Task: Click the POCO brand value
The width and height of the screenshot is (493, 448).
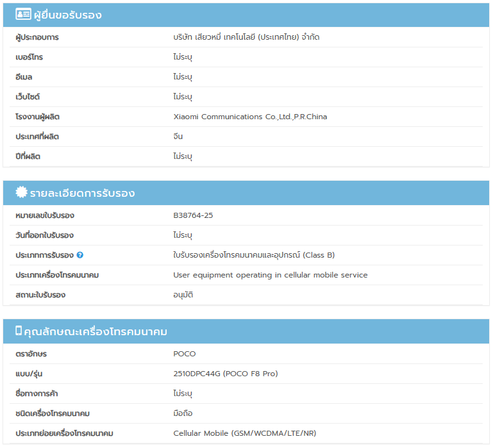Action: click(x=185, y=354)
